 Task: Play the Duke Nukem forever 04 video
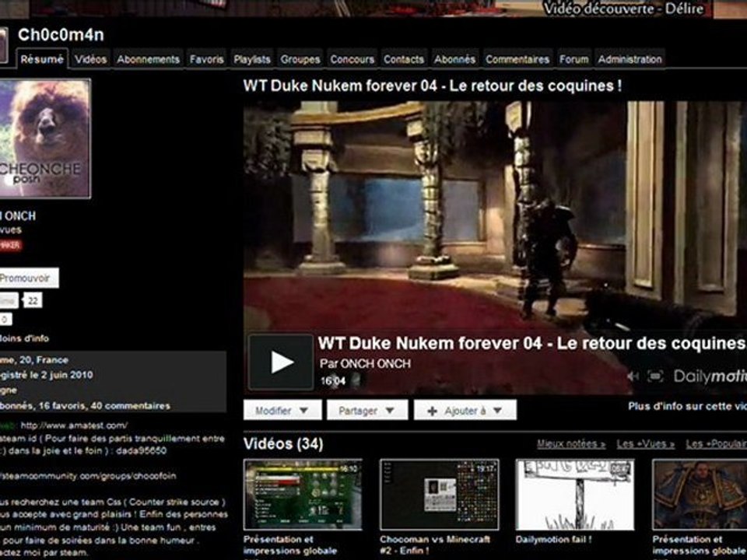(281, 362)
